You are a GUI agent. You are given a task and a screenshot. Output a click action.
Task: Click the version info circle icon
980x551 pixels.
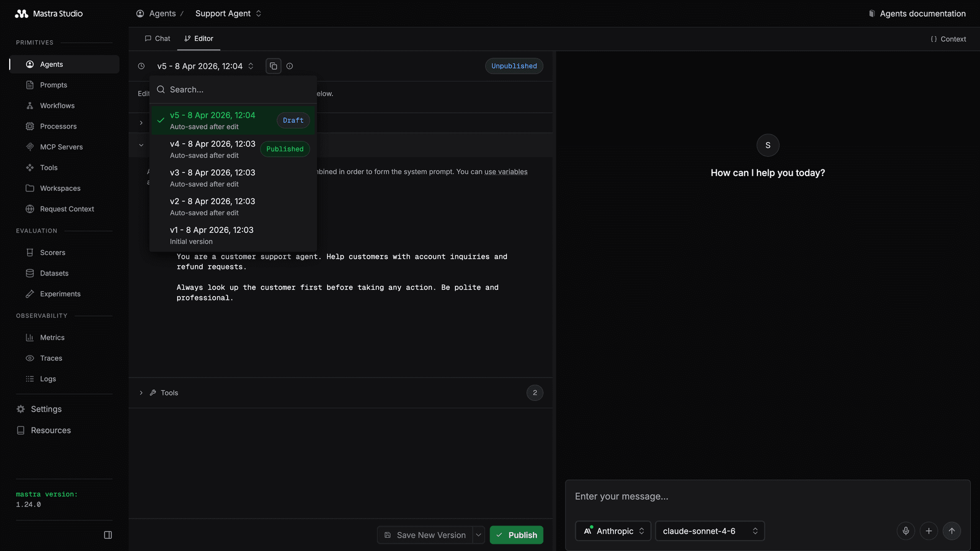[x=289, y=66]
